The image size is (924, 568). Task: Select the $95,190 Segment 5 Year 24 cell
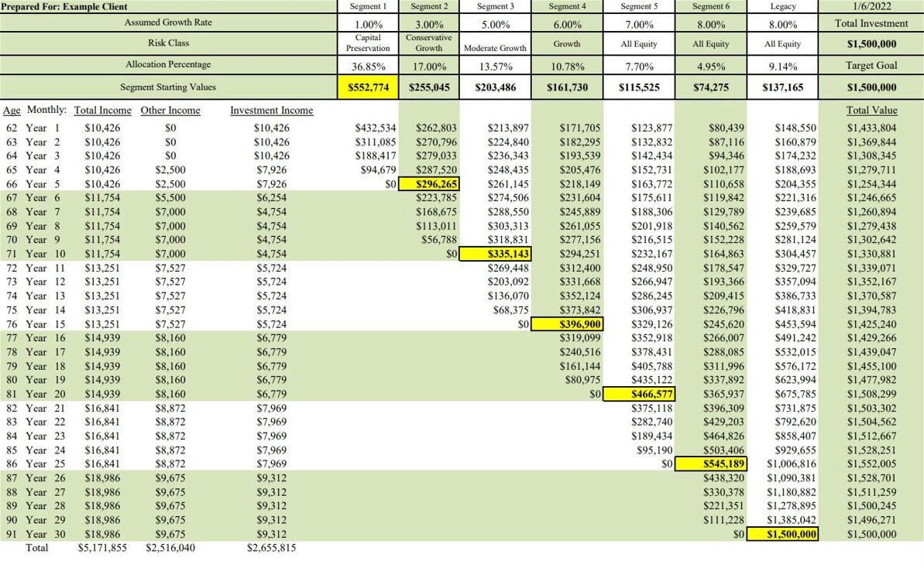point(654,450)
